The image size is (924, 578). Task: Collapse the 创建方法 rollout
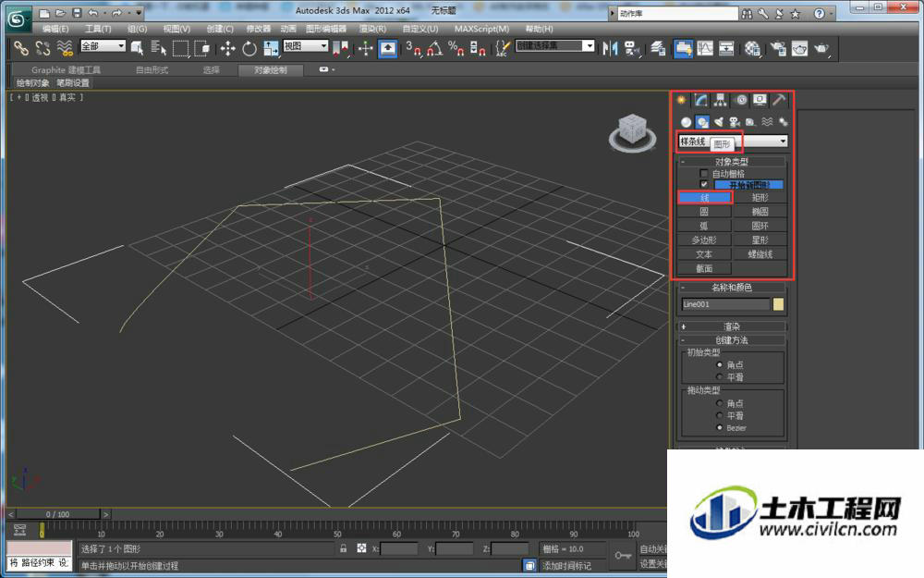pos(731,339)
